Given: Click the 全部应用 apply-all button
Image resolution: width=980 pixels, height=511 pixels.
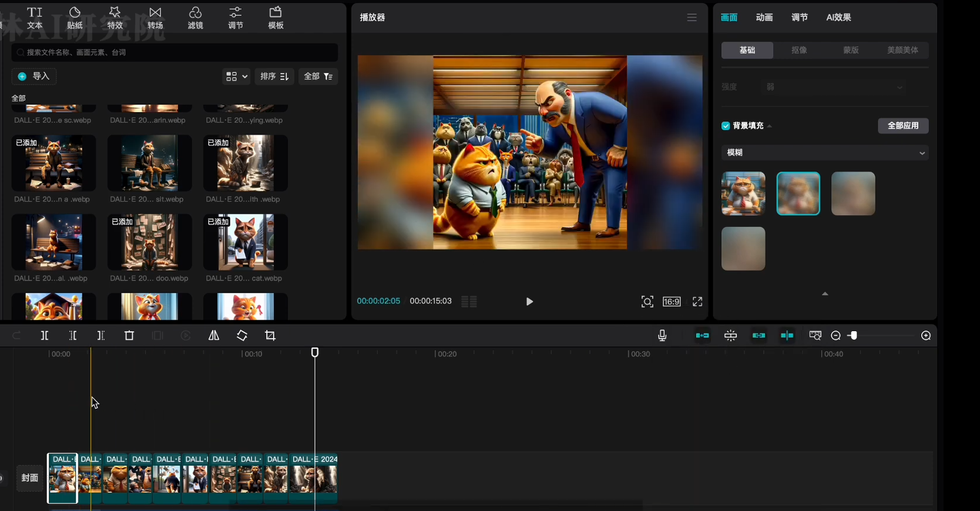Looking at the screenshot, I should pos(903,126).
